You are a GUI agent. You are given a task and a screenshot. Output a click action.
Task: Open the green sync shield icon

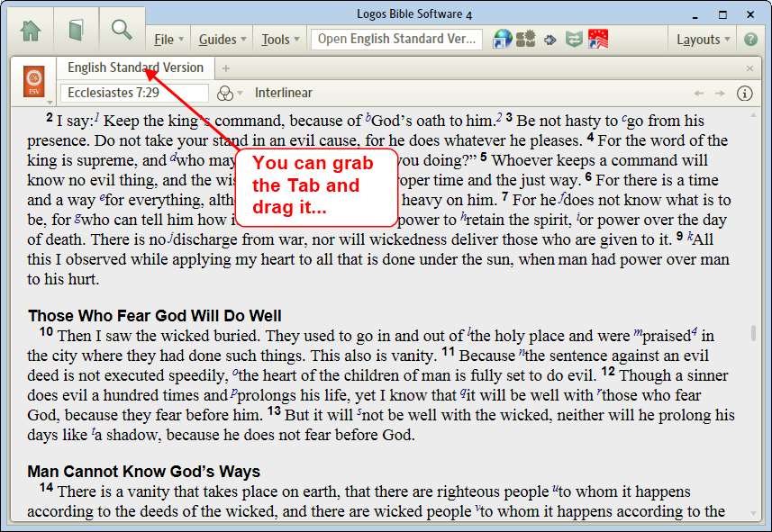[x=574, y=39]
